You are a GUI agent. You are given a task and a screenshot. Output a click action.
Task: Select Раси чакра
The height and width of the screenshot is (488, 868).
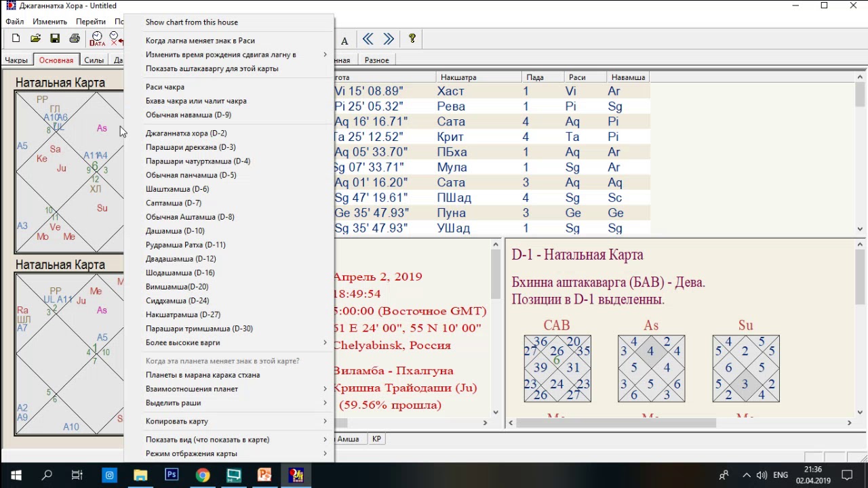click(x=229, y=87)
